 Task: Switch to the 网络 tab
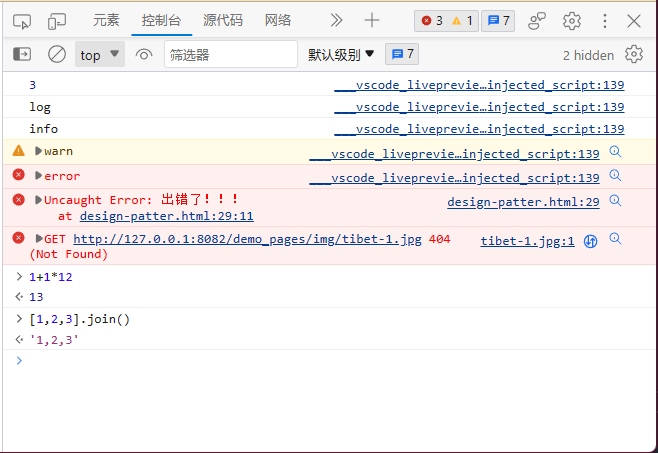278,20
